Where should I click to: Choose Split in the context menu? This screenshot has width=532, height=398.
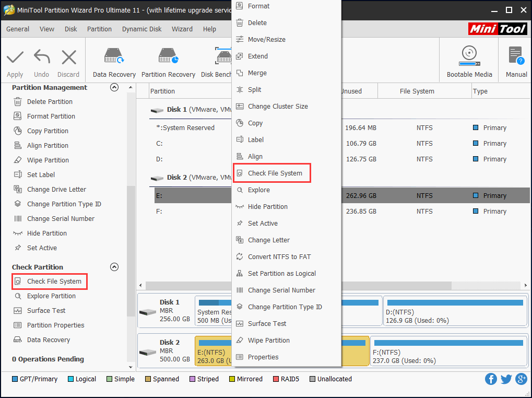[286, 89]
